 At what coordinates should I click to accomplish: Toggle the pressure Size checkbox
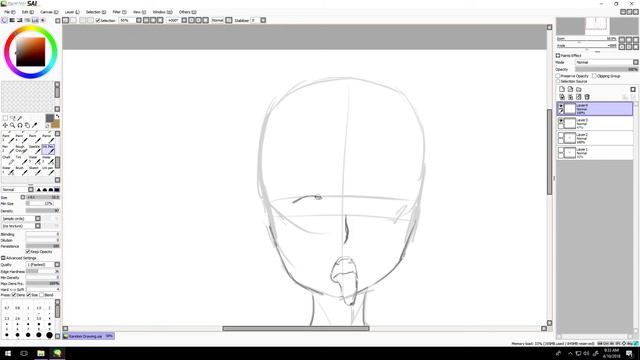pyautogui.click(x=29, y=295)
